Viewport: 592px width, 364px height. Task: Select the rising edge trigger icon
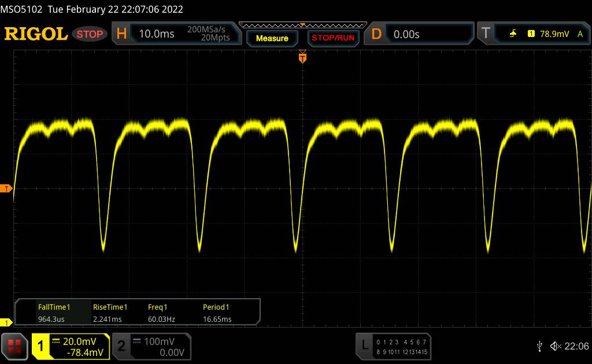(x=513, y=34)
